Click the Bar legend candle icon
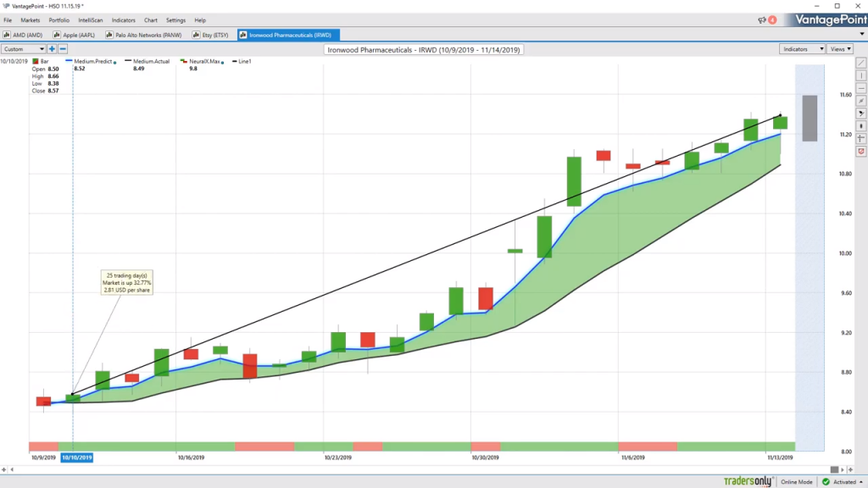This screenshot has height=488, width=868. coord(36,61)
